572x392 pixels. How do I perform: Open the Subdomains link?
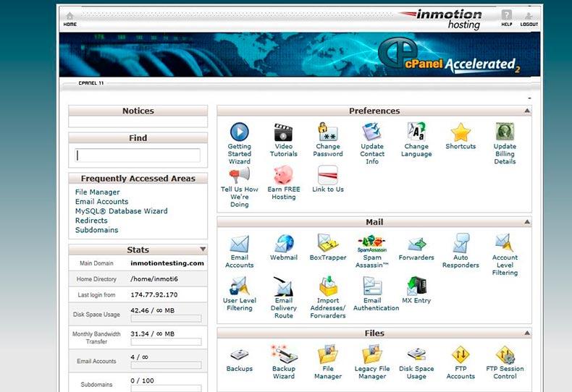[97, 230]
